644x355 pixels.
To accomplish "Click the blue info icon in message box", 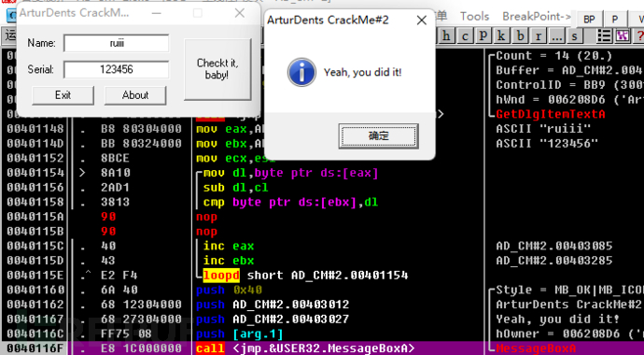I will tap(301, 72).
